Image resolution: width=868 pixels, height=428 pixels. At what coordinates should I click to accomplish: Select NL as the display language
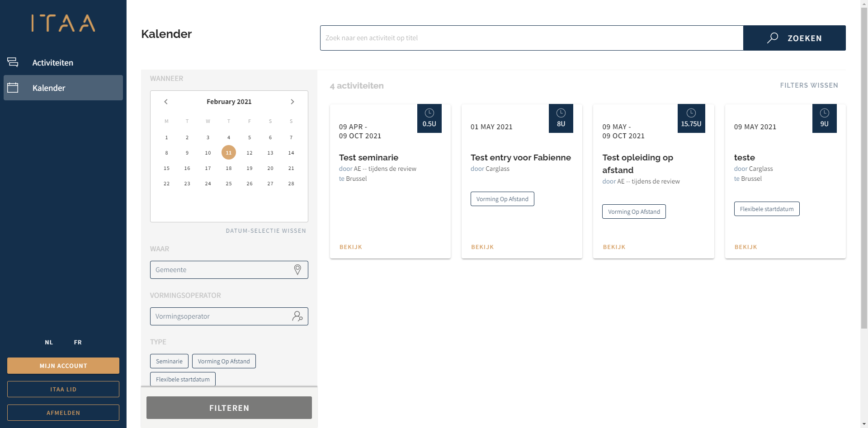tap(48, 342)
